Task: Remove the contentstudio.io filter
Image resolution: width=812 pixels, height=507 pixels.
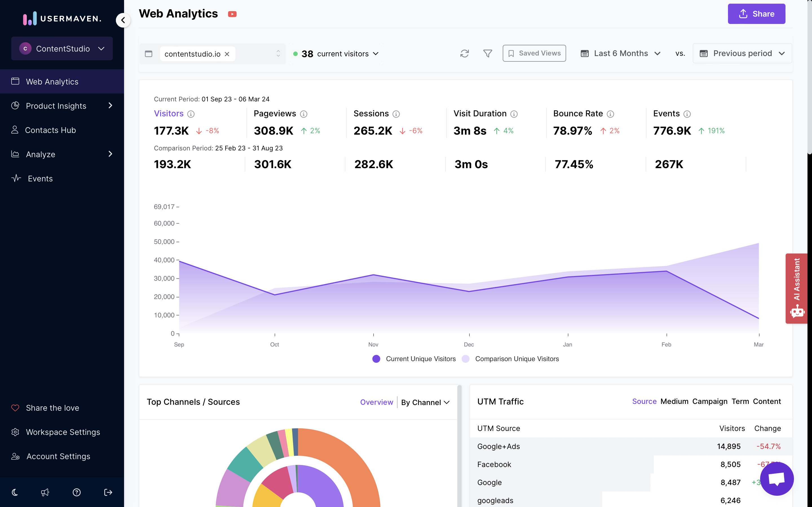Action: coord(227,54)
